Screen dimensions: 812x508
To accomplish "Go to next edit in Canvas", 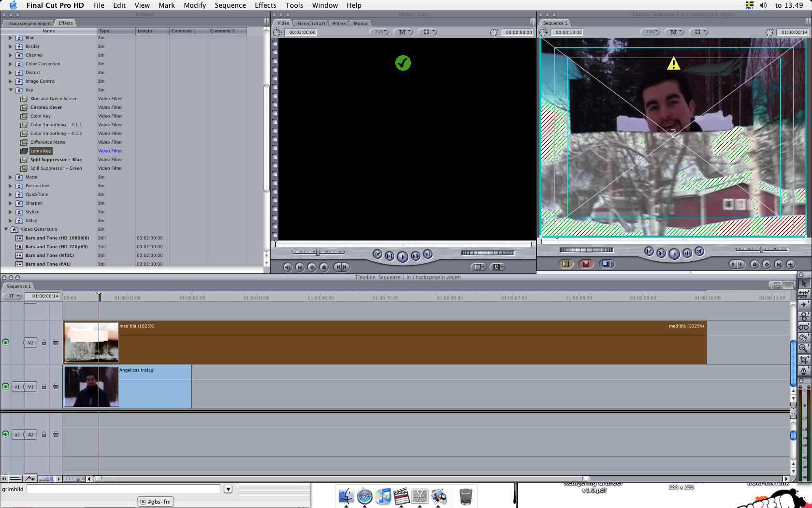I will pyautogui.click(x=699, y=251).
